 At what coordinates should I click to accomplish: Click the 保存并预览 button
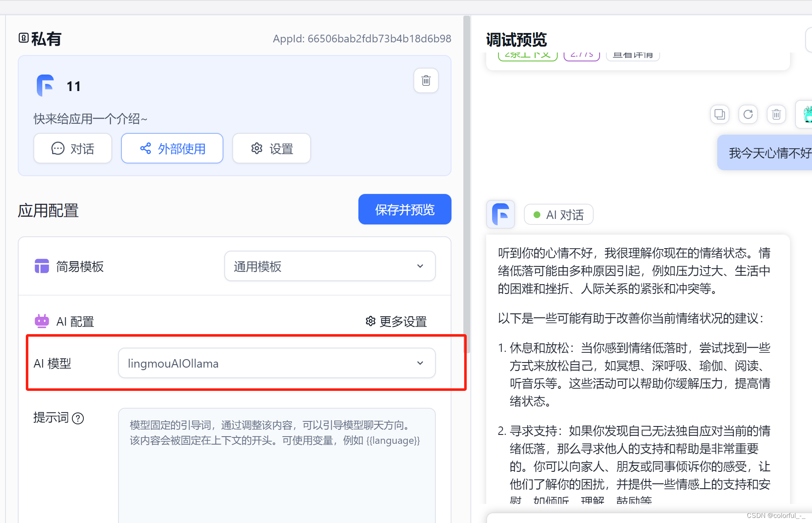pos(405,209)
